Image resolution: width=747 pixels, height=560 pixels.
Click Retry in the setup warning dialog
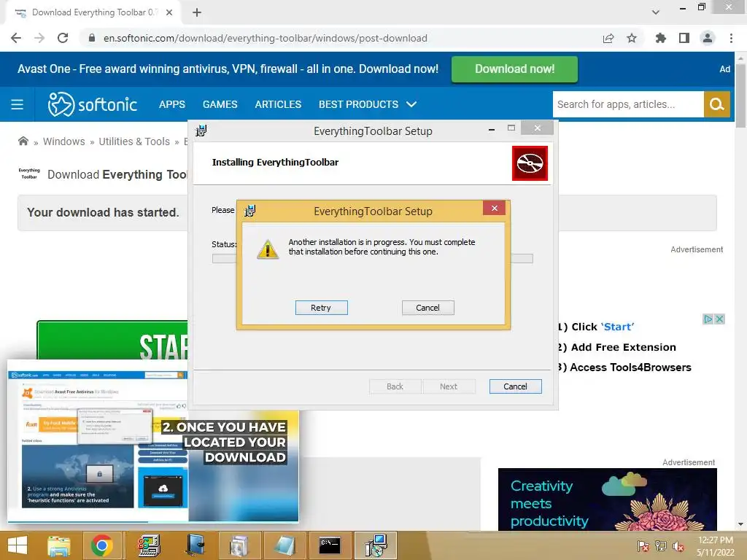(321, 308)
